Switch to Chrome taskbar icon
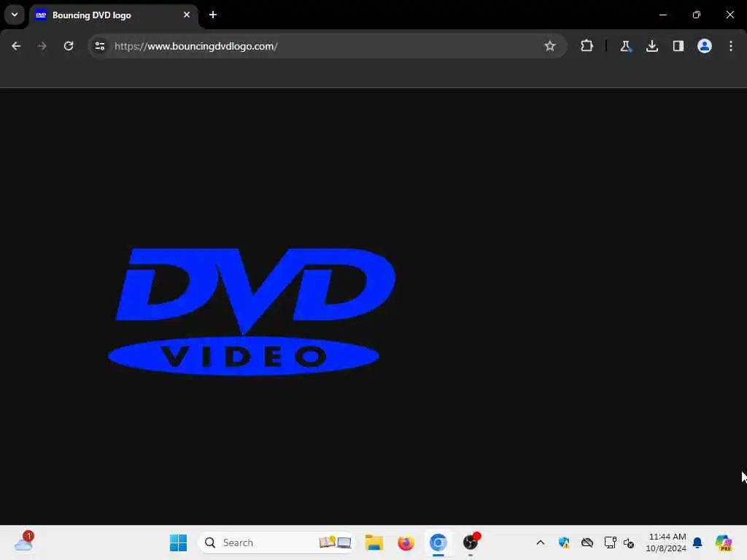The width and height of the screenshot is (747, 560). tap(438, 542)
